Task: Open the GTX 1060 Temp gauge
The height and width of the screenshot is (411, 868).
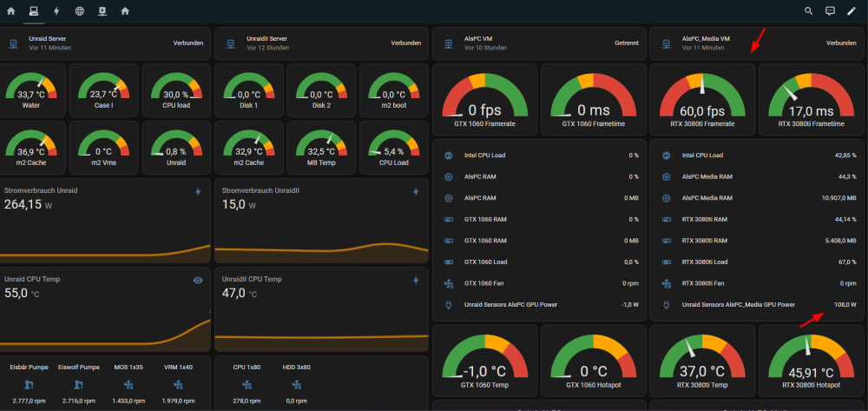Action: [484, 360]
